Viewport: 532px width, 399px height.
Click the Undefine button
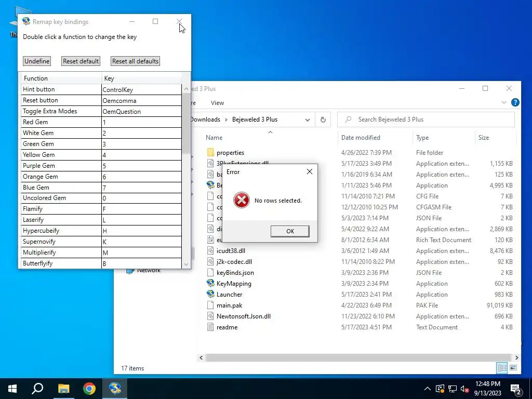37,61
